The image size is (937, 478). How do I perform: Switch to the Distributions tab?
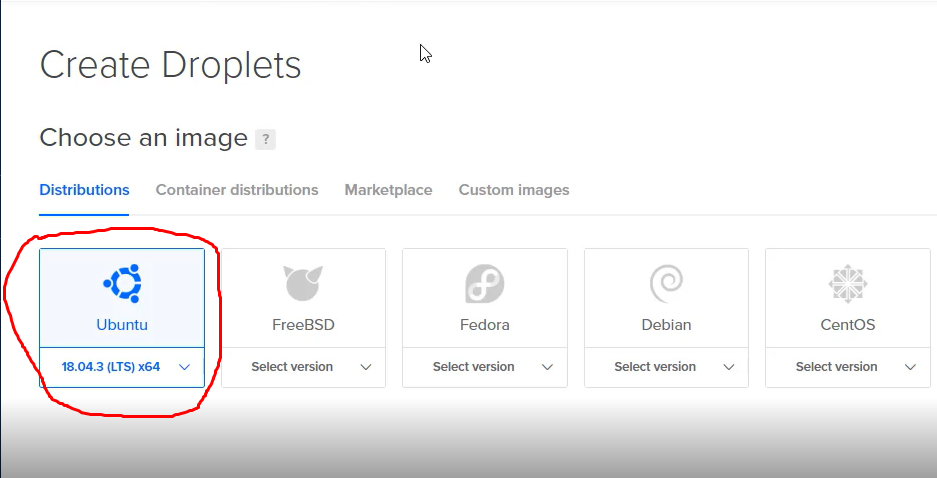pos(84,190)
